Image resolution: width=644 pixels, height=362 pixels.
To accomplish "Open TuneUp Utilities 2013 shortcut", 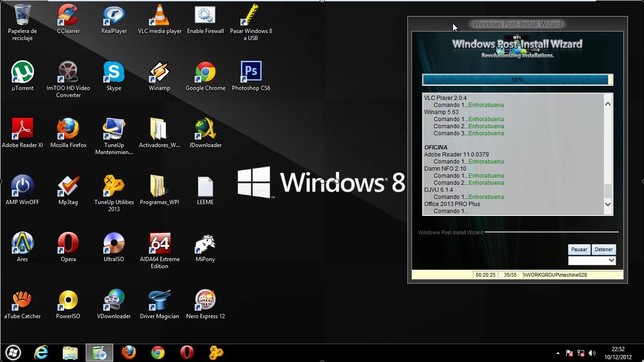I will click(114, 193).
